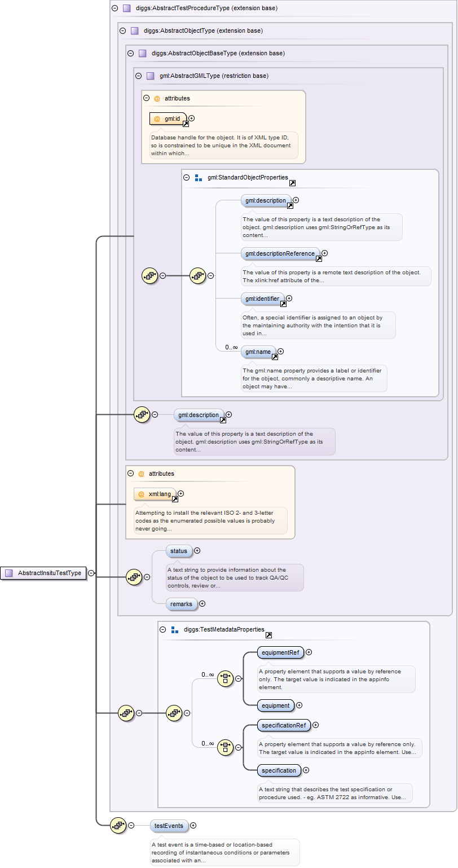Click the AbstractInsituTestType type box
Screen dimensions: 458x868
[44, 573]
